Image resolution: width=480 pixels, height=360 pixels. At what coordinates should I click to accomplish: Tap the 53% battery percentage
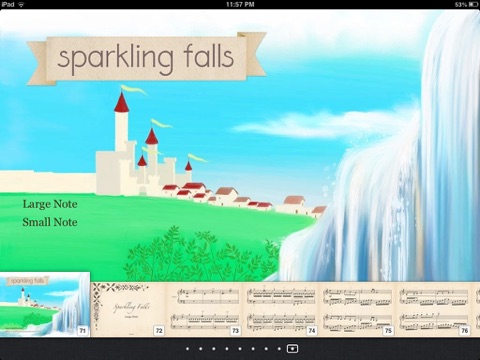pyautogui.click(x=461, y=4)
